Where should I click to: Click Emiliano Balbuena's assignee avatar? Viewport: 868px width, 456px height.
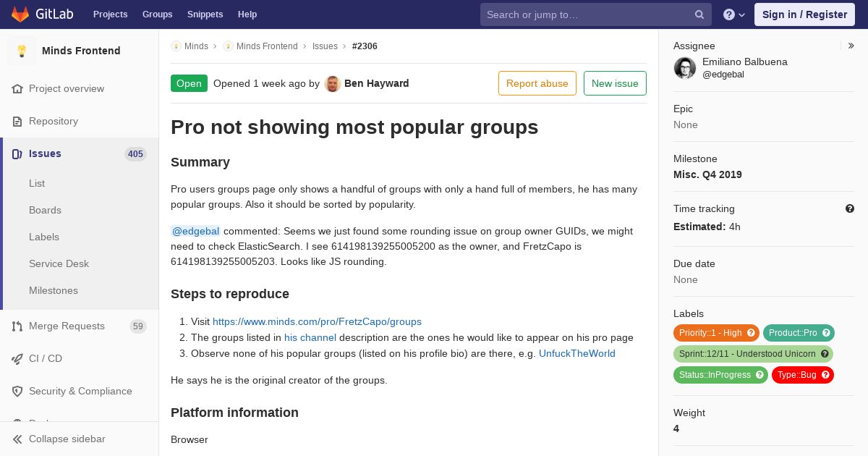685,68
